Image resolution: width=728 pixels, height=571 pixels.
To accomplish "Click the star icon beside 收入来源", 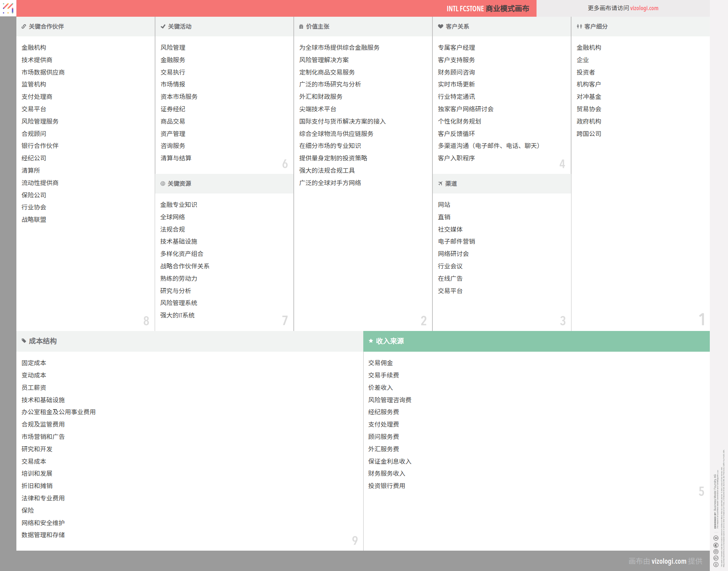I will click(x=371, y=341).
